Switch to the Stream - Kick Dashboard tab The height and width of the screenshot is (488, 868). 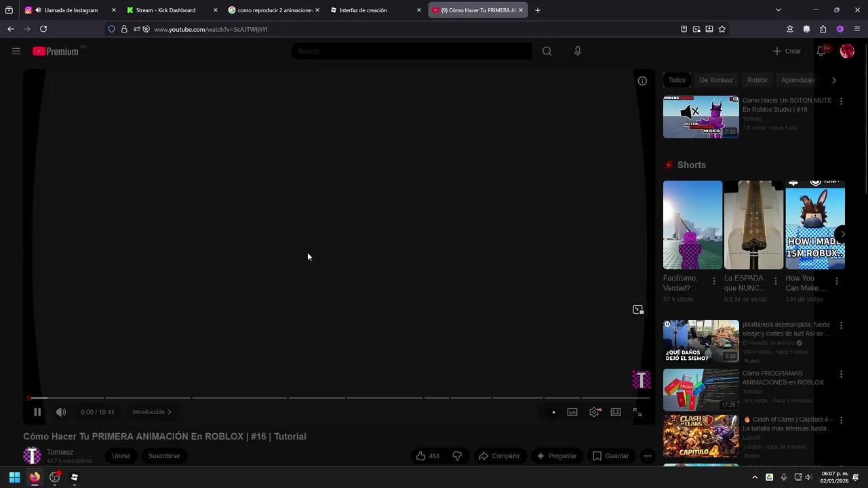pos(172,10)
